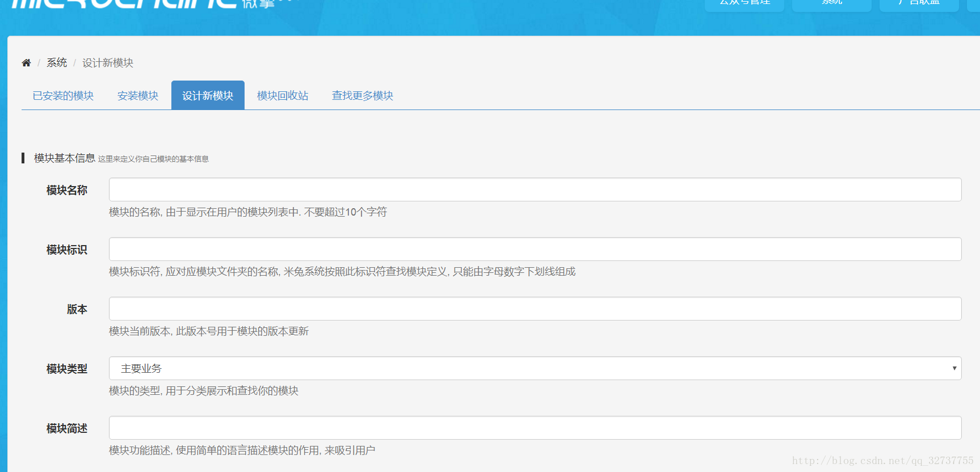Focus the 版本 input field
The image size is (980, 472).
coord(535,309)
